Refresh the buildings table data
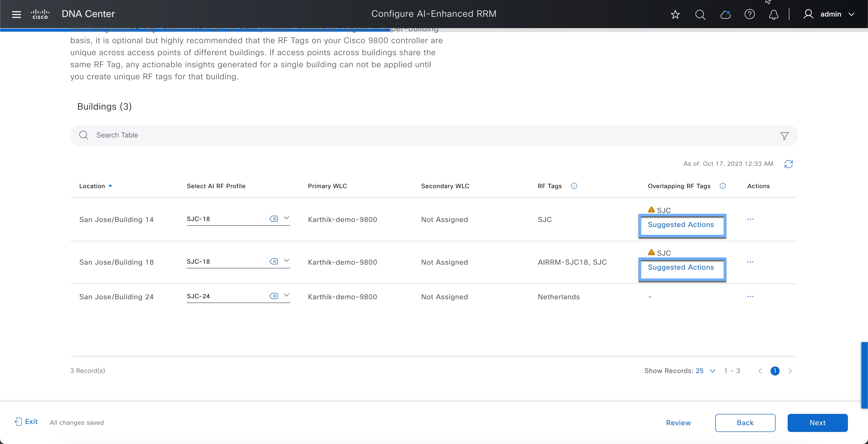The width and height of the screenshot is (868, 444). click(788, 164)
